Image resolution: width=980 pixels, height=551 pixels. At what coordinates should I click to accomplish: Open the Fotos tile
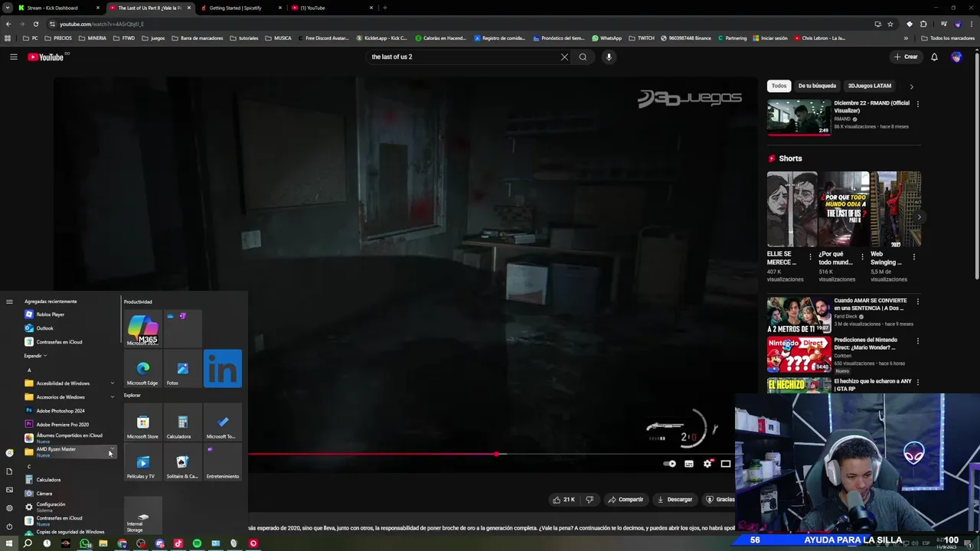point(182,369)
